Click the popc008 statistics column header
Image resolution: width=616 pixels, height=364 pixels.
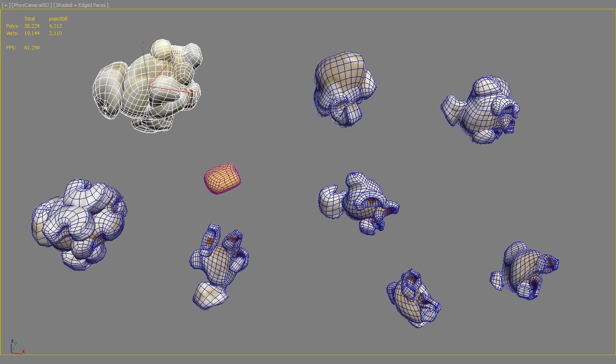[x=58, y=19]
